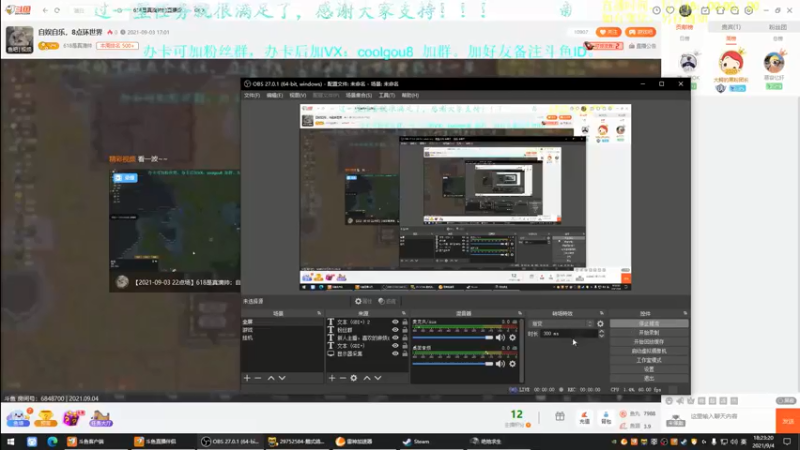Viewport: 800px width, 450px height.
Task: Toggle lock on the second source row
Action: (x=405, y=330)
